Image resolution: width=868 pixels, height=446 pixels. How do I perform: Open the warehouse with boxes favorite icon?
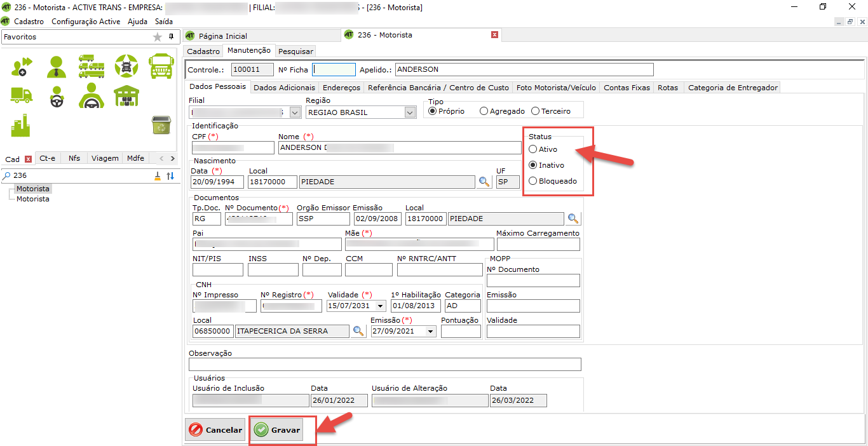tap(126, 96)
